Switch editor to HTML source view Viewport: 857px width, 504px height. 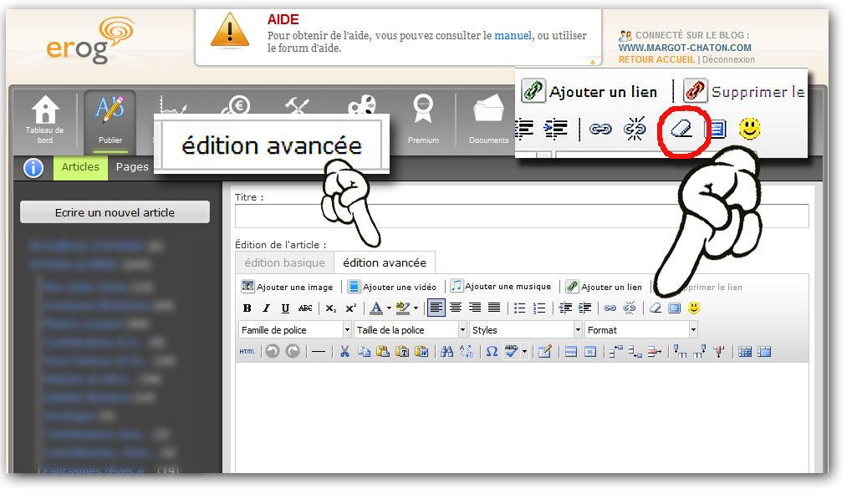pyautogui.click(x=247, y=352)
